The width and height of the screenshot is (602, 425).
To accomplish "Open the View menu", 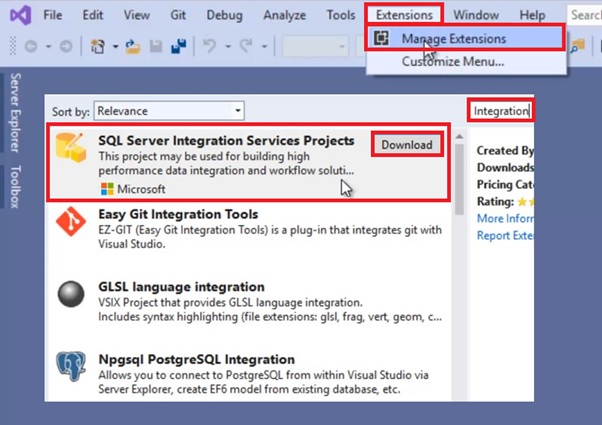I will click(136, 15).
